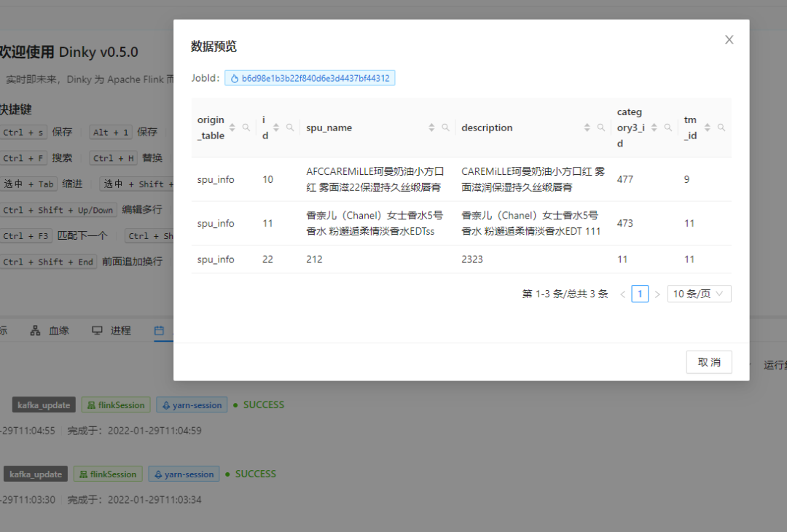
Task: Sort rows by tm_id column
Action: (x=707, y=128)
